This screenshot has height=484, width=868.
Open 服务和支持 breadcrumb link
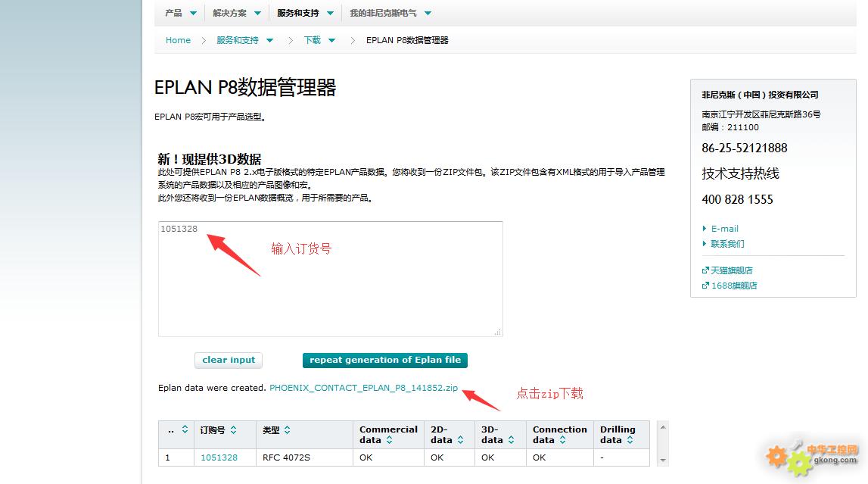click(x=238, y=40)
